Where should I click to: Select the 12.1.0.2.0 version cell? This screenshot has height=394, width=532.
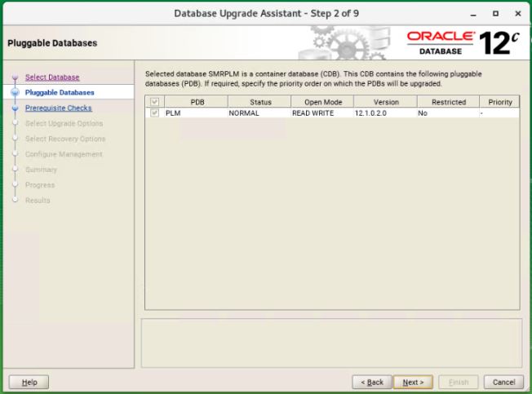point(385,113)
